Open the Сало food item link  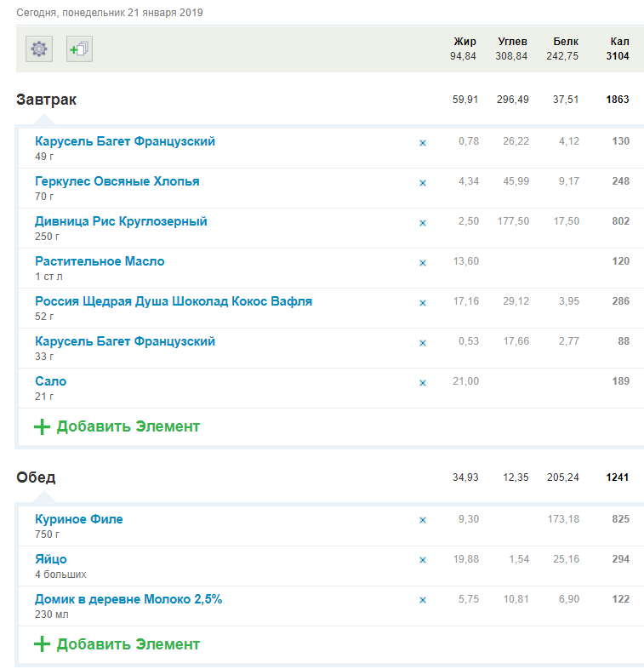point(50,381)
